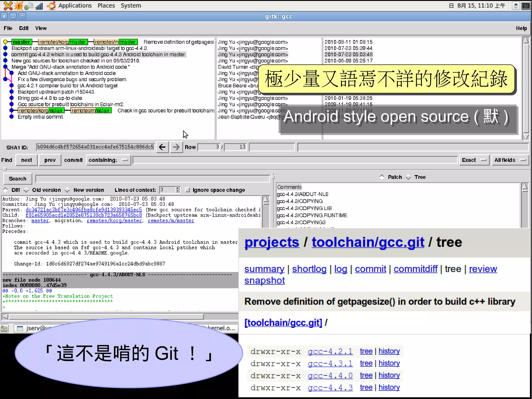Open tree link for gcc-4.3.1
Viewport: 532px width, 399px height.
366,363
